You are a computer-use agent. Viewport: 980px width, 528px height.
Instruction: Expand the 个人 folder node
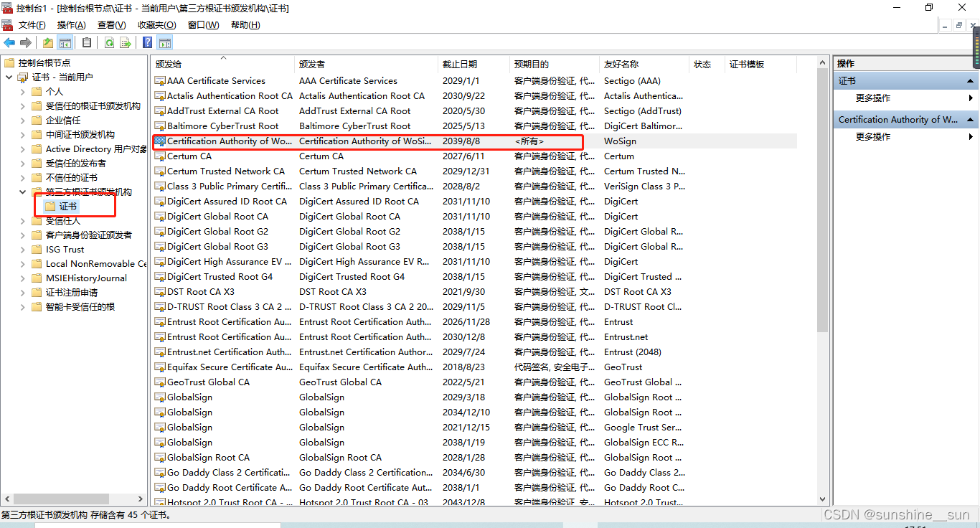(x=23, y=92)
